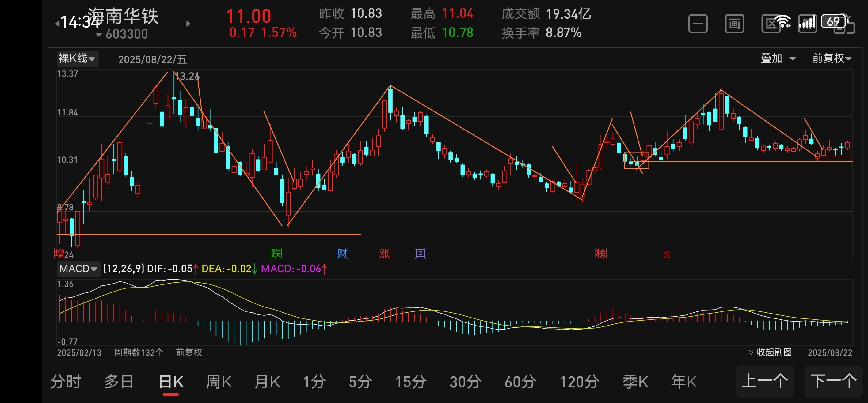Screen dimensions: 868x403
Task: Tap the red '榜' leaderboard marker
Action: coord(600,253)
